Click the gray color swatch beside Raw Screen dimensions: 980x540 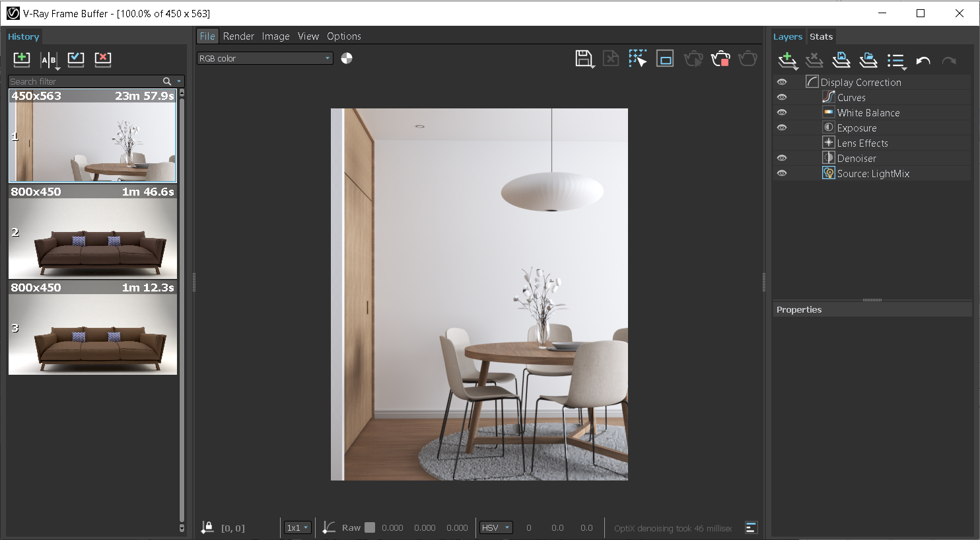[x=370, y=527]
